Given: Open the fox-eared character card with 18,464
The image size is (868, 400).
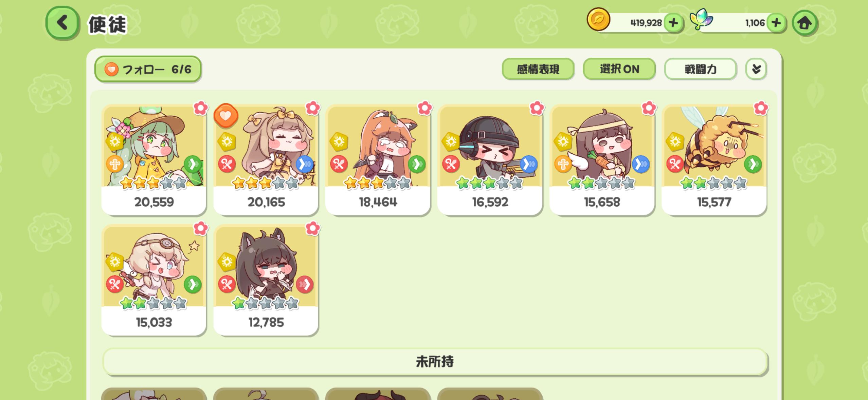Looking at the screenshot, I should (378, 159).
